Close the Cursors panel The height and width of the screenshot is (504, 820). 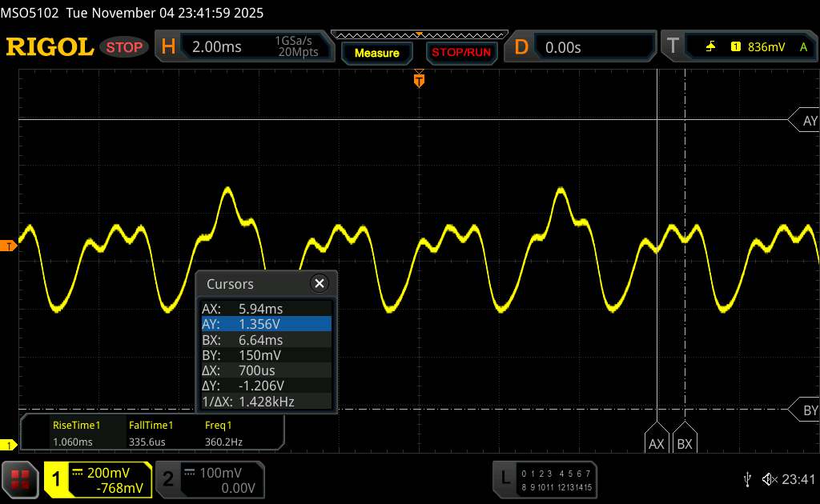click(x=320, y=283)
